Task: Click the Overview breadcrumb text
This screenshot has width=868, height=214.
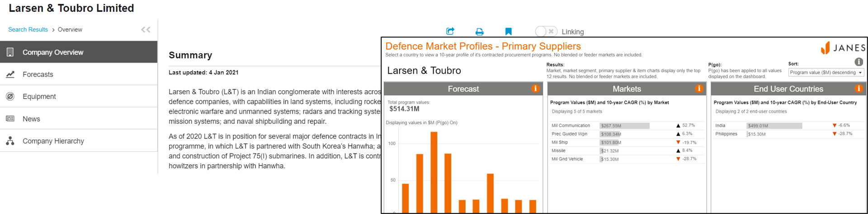Action: click(x=70, y=29)
